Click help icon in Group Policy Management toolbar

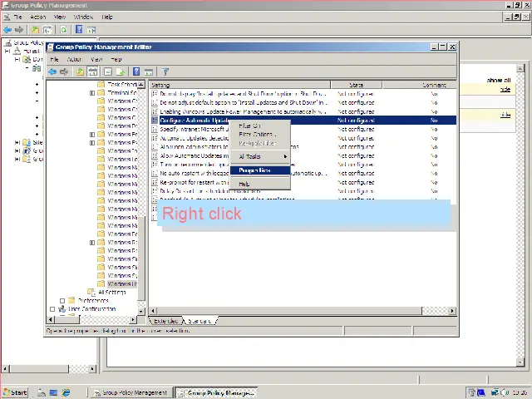point(79,30)
